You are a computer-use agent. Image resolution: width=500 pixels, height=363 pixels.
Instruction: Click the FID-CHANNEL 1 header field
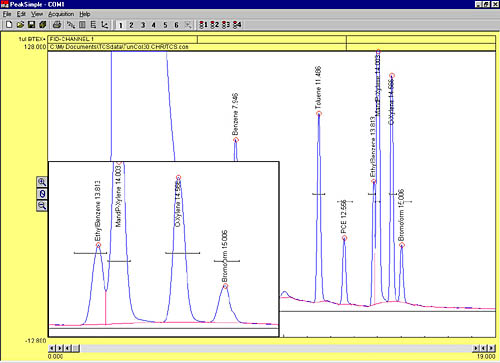(x=123, y=39)
